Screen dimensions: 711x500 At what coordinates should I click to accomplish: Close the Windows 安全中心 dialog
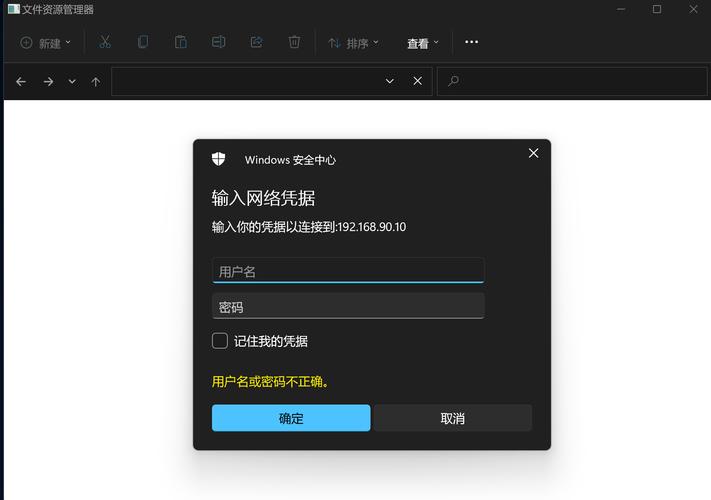(533, 153)
